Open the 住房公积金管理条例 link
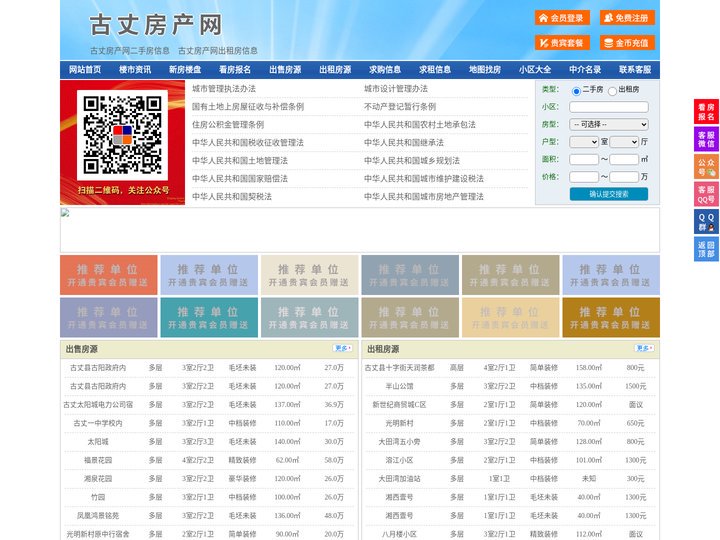Image resolution: width=720 pixels, height=540 pixels. [228, 124]
